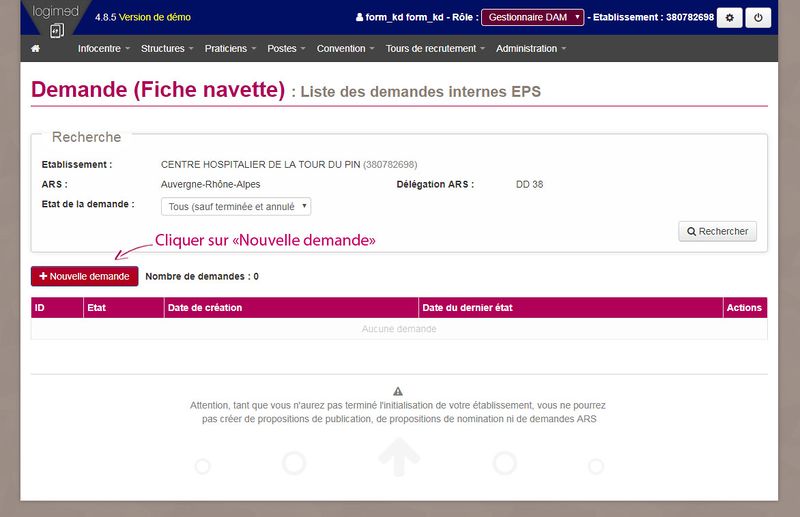Click '4.8.5 Version de démo' text
This screenshot has height=517, width=800.
(143, 17)
